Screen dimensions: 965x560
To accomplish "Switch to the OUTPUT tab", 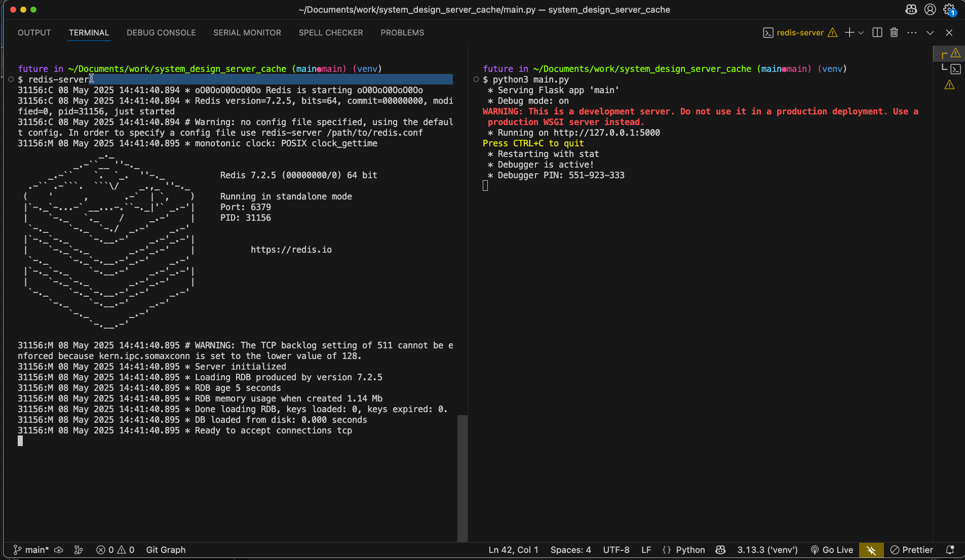I will click(34, 32).
